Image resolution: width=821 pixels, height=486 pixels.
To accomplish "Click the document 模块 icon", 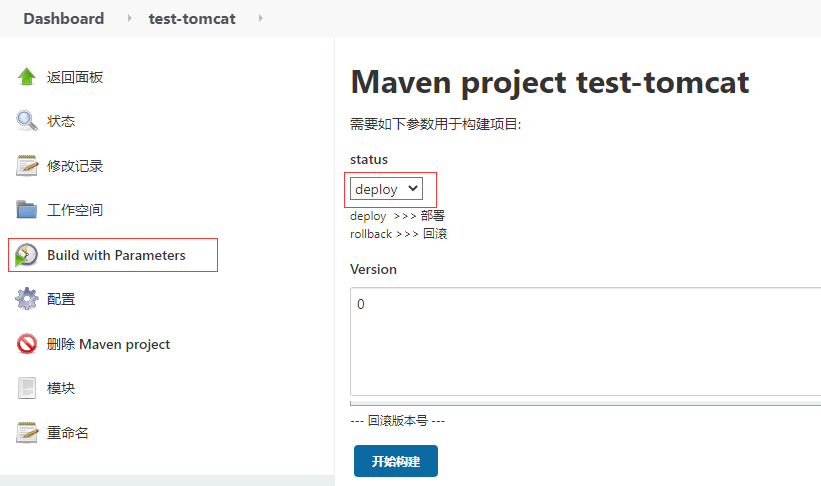I will [x=26, y=388].
